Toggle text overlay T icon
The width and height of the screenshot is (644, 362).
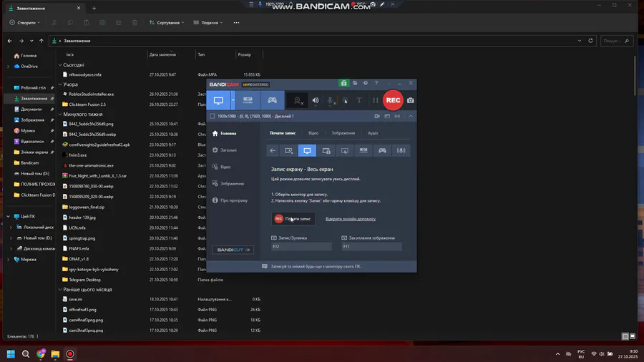coord(359,101)
